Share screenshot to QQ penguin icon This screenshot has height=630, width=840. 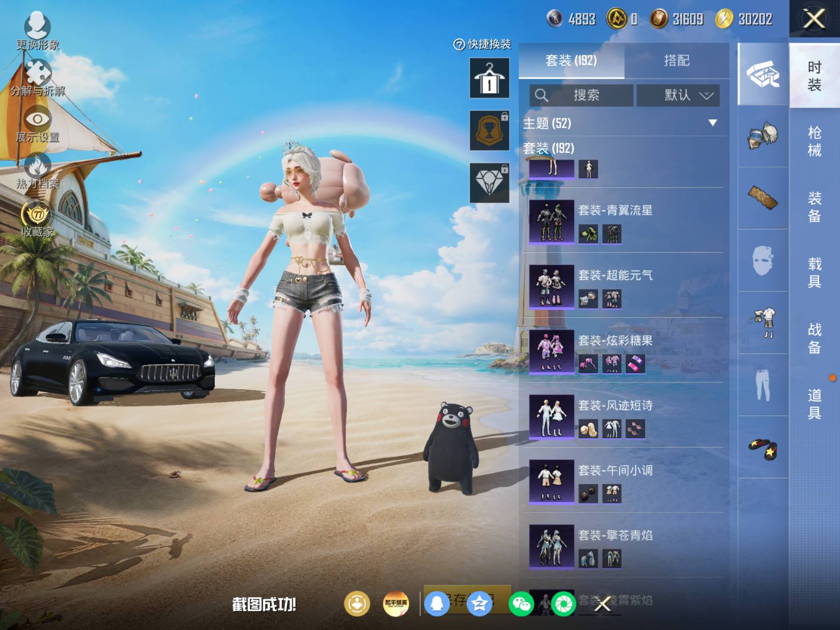437,604
